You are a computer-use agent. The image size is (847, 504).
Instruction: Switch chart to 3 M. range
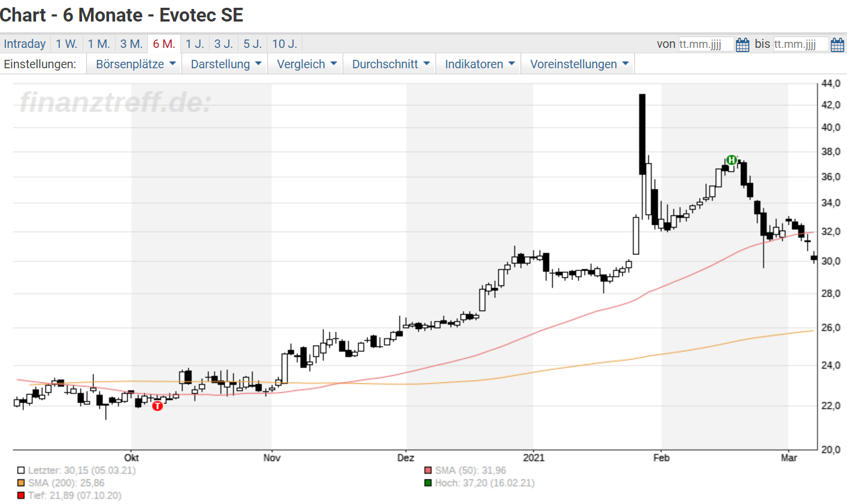click(131, 44)
